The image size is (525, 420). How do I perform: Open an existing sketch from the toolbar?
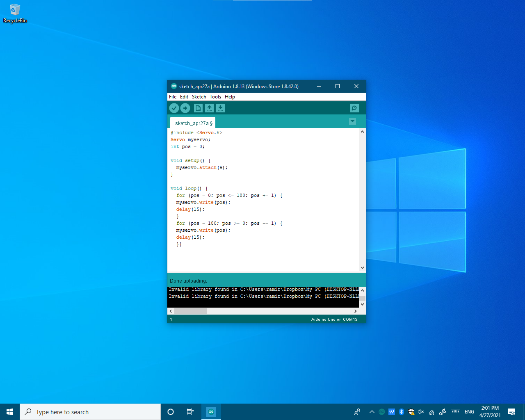tap(209, 108)
